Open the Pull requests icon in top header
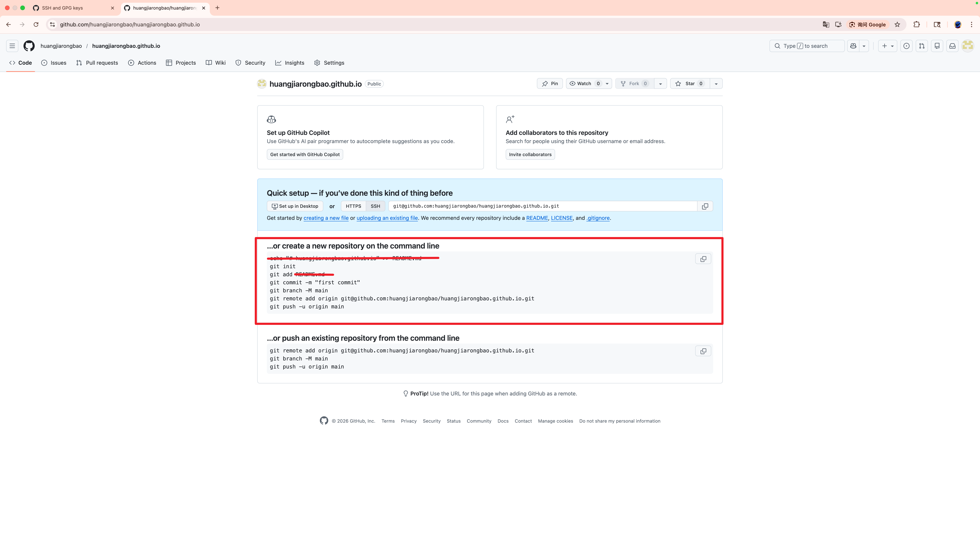 pyautogui.click(x=922, y=46)
